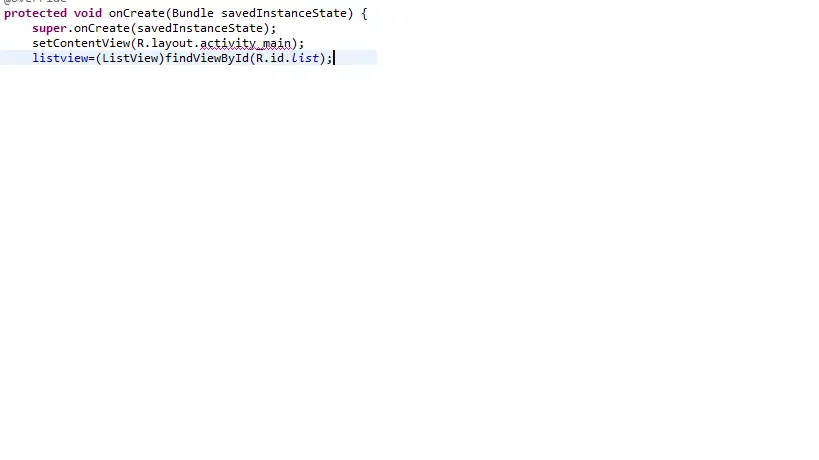819x460 pixels.
Task: Click 'onCreate' in the method declaration
Action: (x=137, y=13)
